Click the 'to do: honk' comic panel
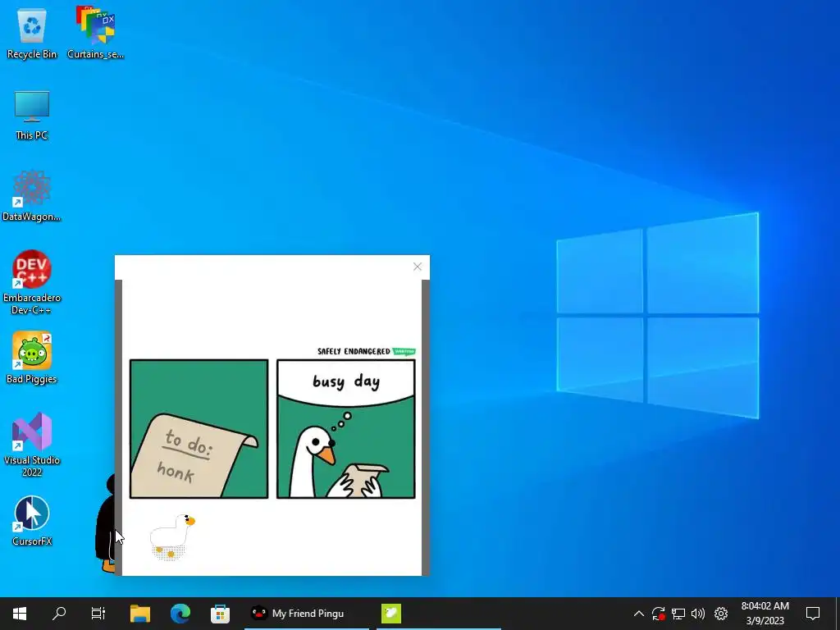This screenshot has height=630, width=840. point(199,428)
